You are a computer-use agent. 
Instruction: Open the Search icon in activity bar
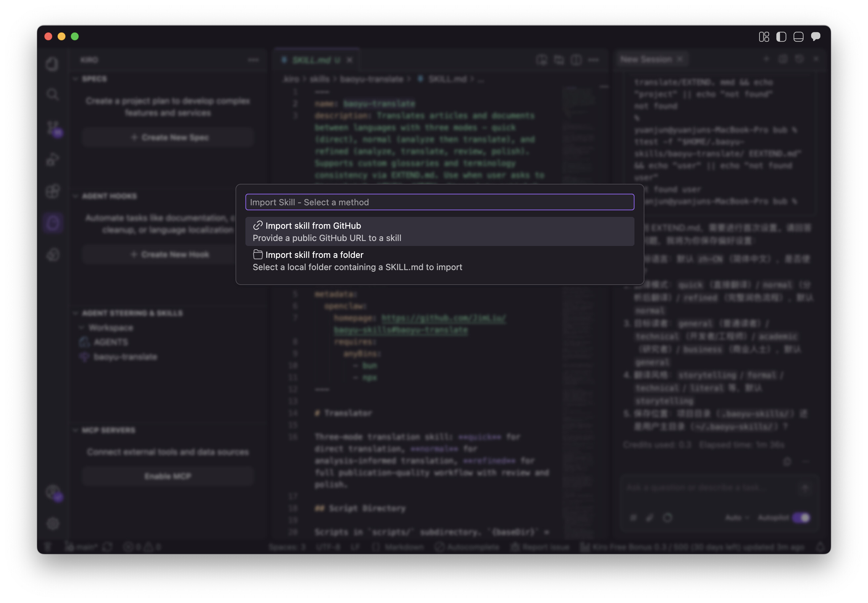point(53,95)
